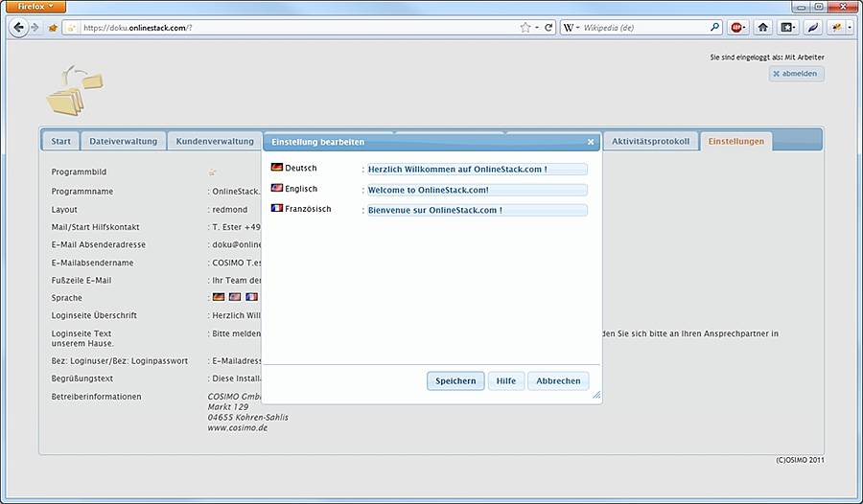The height and width of the screenshot is (504, 863).
Task: Click the Programmbild small image icon
Action: pyautogui.click(x=213, y=172)
